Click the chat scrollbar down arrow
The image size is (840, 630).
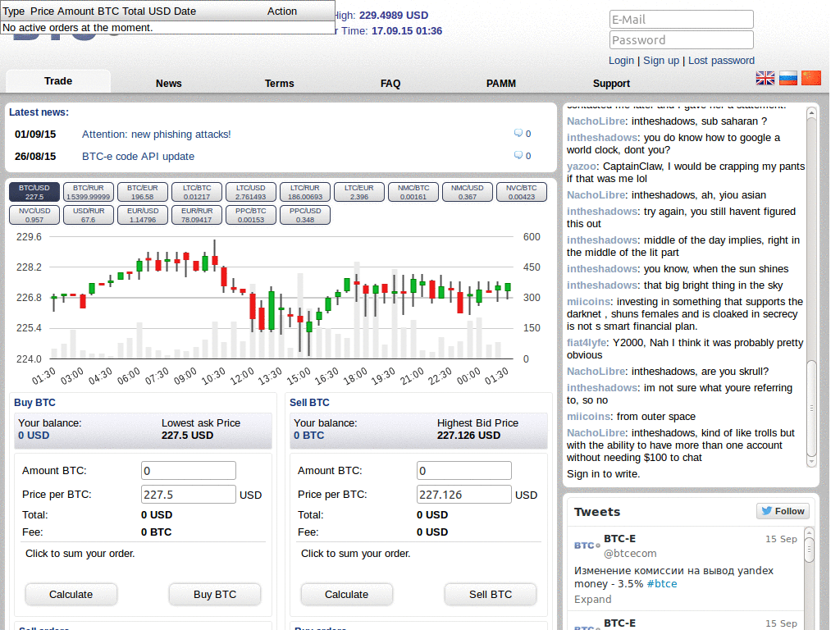tap(811, 461)
